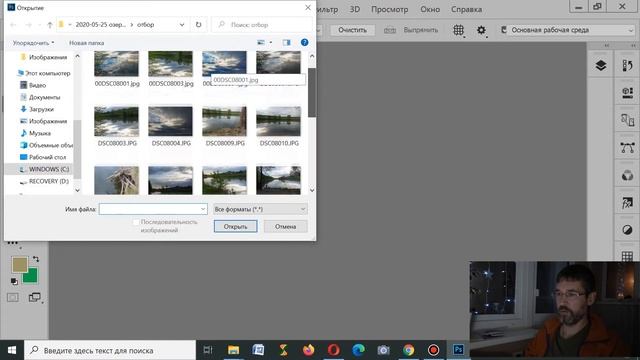
Task: Click the Windows taskbar search box
Action: 110,350
